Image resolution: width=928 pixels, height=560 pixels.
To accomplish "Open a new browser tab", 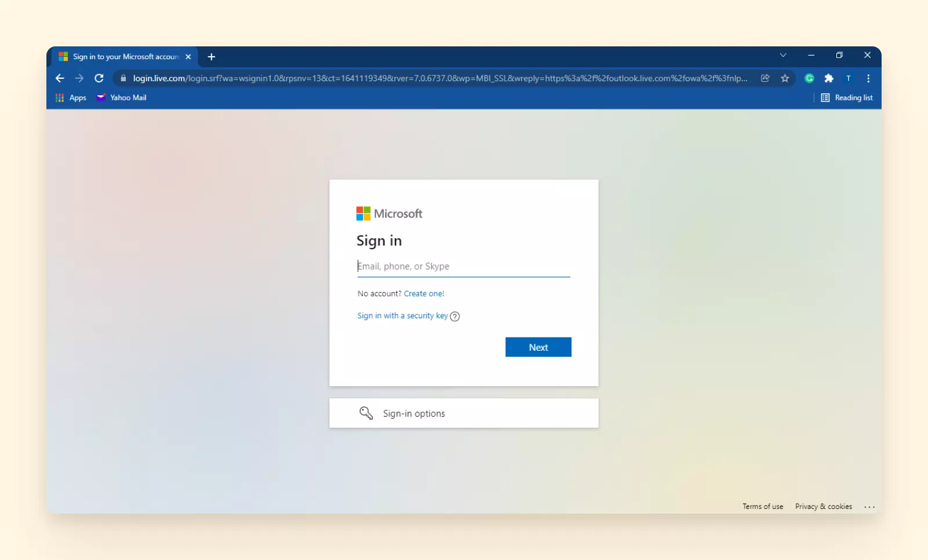I will click(212, 57).
